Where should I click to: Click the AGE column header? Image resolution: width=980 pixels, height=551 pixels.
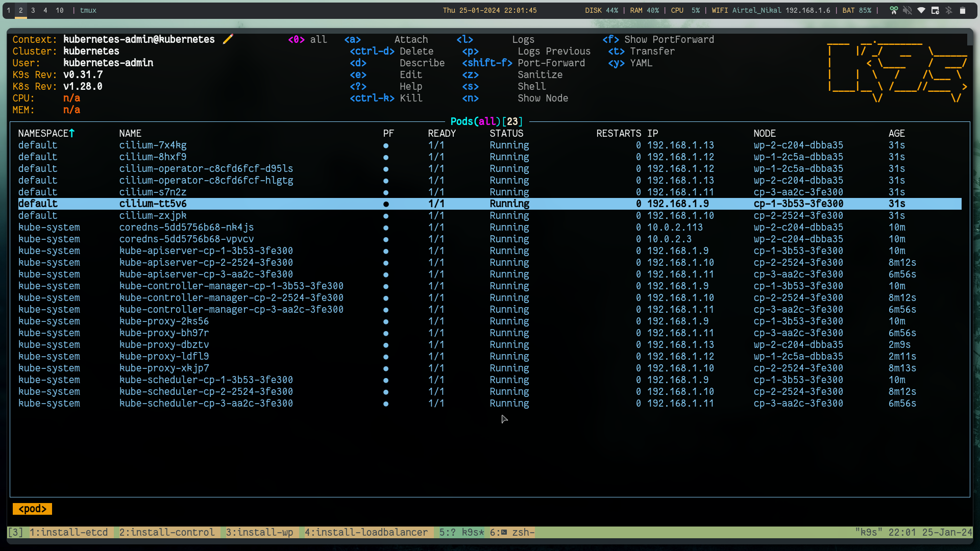(896, 133)
